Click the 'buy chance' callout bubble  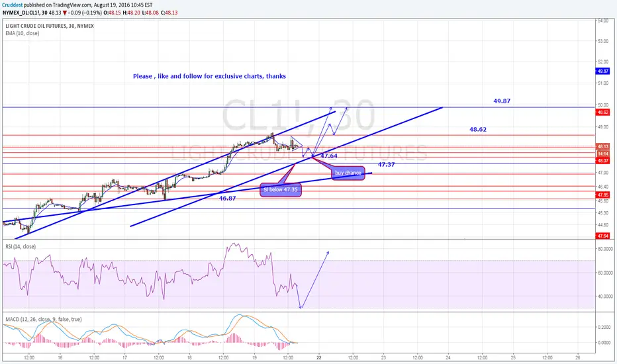click(348, 173)
